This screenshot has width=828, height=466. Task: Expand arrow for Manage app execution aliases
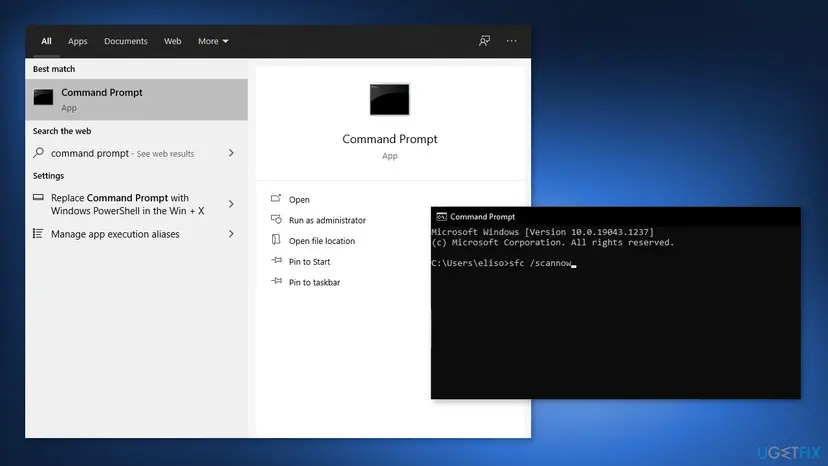(x=231, y=234)
